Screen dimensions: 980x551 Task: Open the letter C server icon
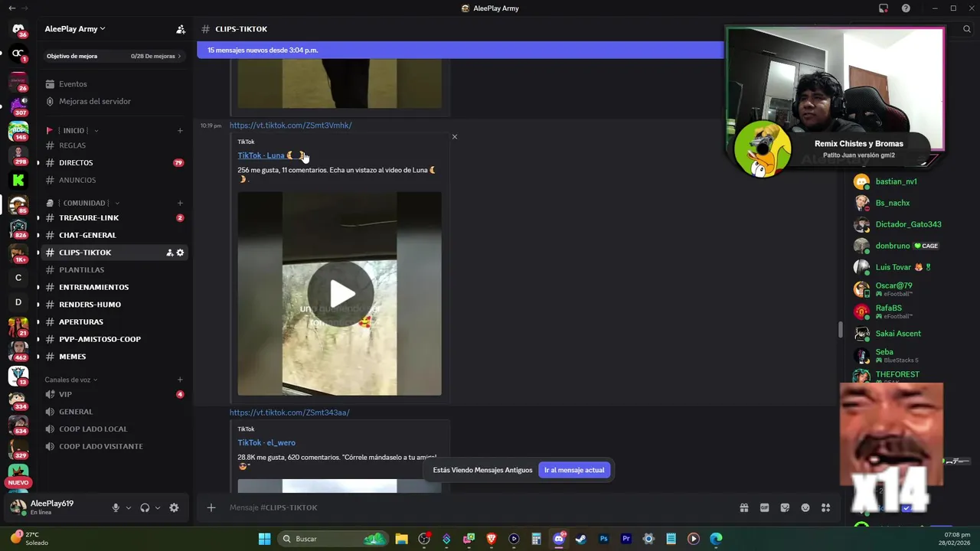point(18,278)
